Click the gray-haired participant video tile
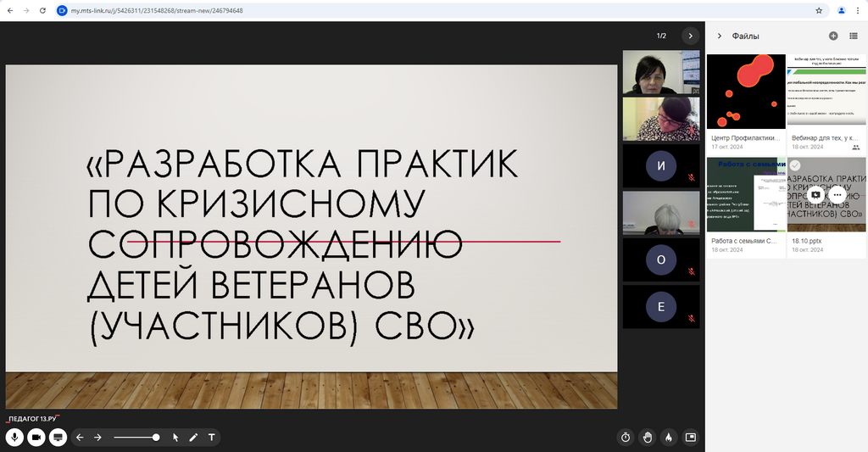 pyautogui.click(x=661, y=213)
